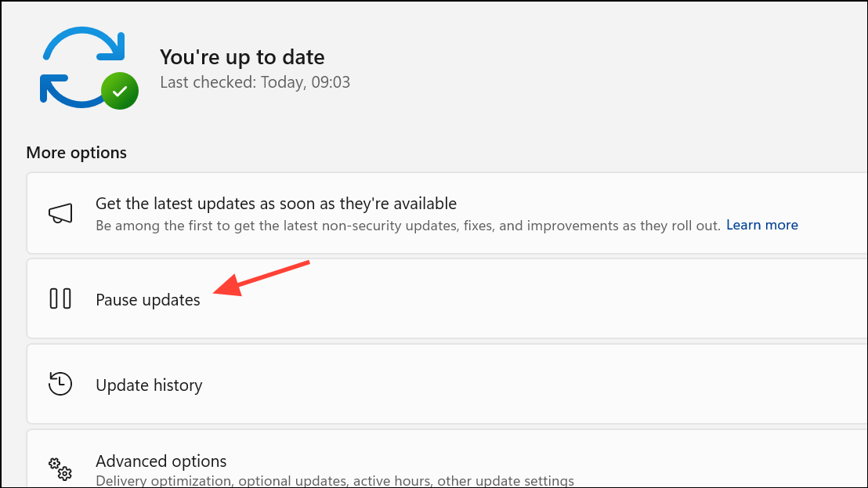Click empty space in the Advanced options card
The width and height of the screenshot is (868, 488).
coord(720,462)
